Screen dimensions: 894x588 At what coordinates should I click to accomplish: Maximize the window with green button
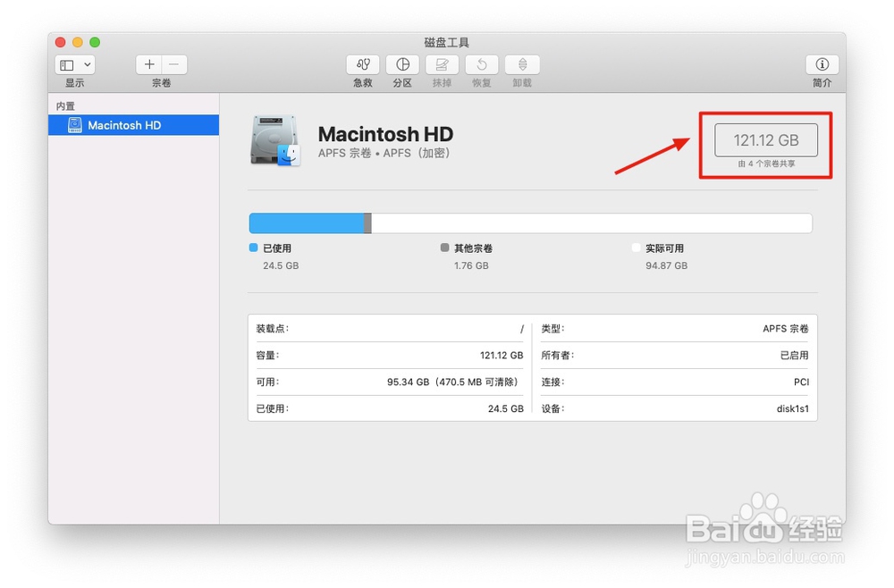(x=95, y=42)
